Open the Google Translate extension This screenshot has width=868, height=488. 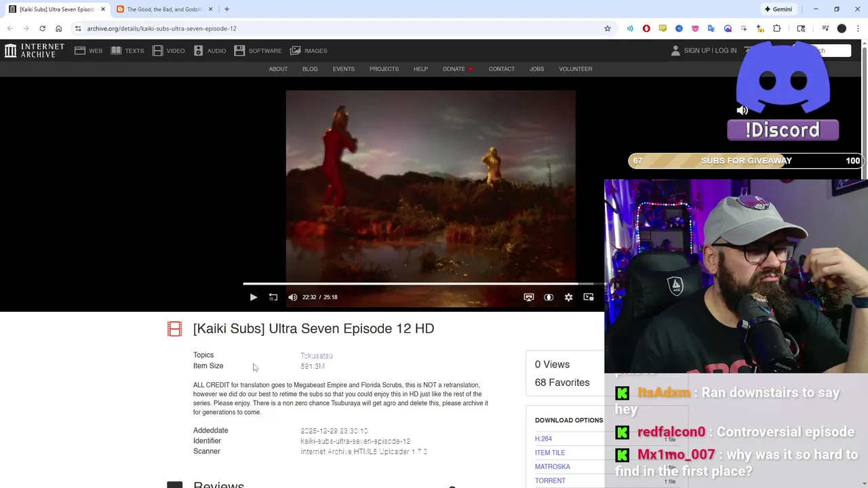711,28
